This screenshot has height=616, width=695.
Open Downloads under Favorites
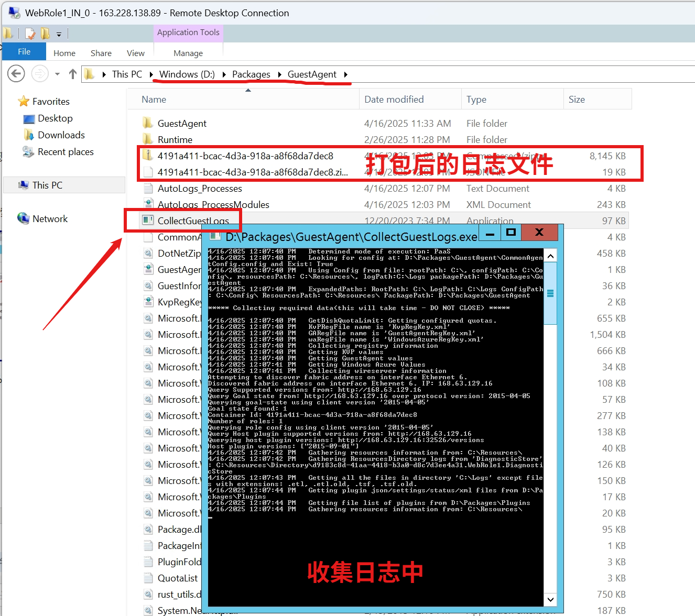(61, 135)
